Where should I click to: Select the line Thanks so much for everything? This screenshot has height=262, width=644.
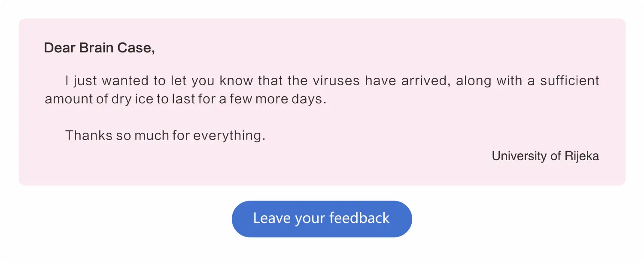(165, 135)
